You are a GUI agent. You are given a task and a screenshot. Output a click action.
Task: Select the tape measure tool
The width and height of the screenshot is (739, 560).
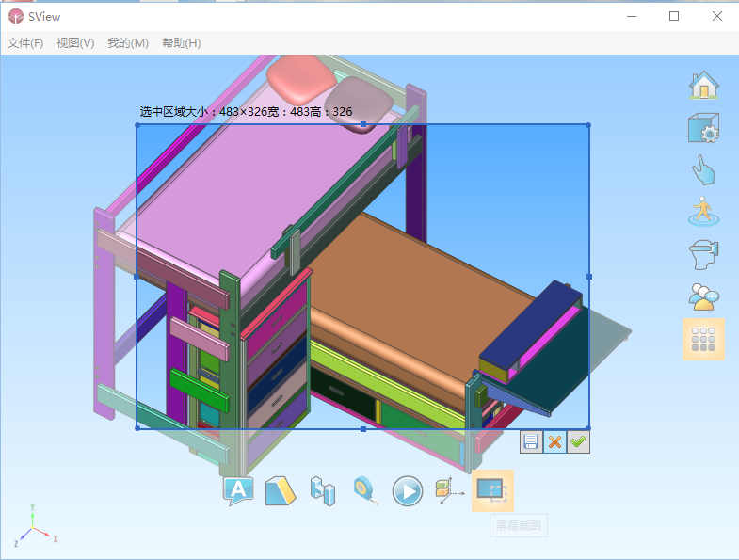[x=365, y=491]
